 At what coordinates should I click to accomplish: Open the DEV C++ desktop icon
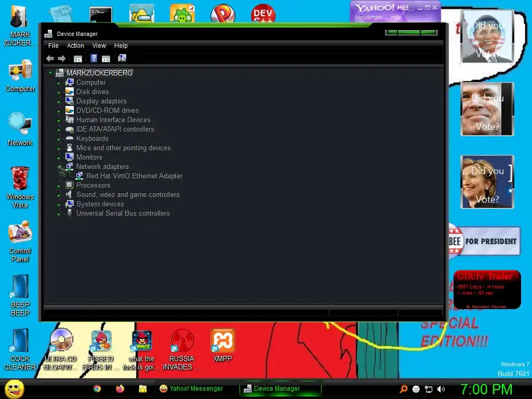point(263,14)
